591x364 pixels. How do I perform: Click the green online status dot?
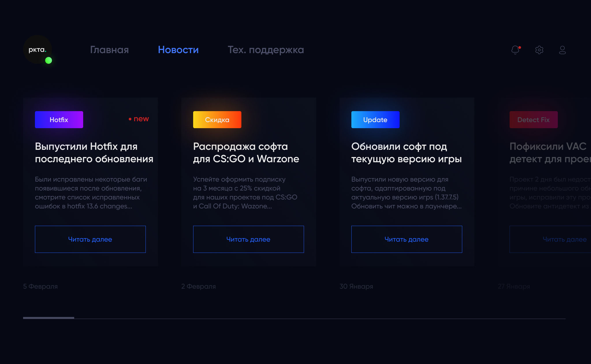[49, 60]
